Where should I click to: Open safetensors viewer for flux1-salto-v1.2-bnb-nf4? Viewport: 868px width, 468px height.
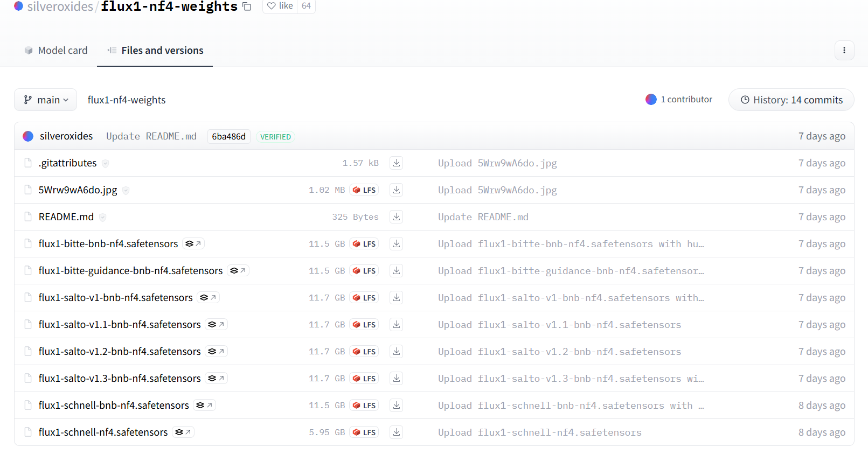pos(216,352)
